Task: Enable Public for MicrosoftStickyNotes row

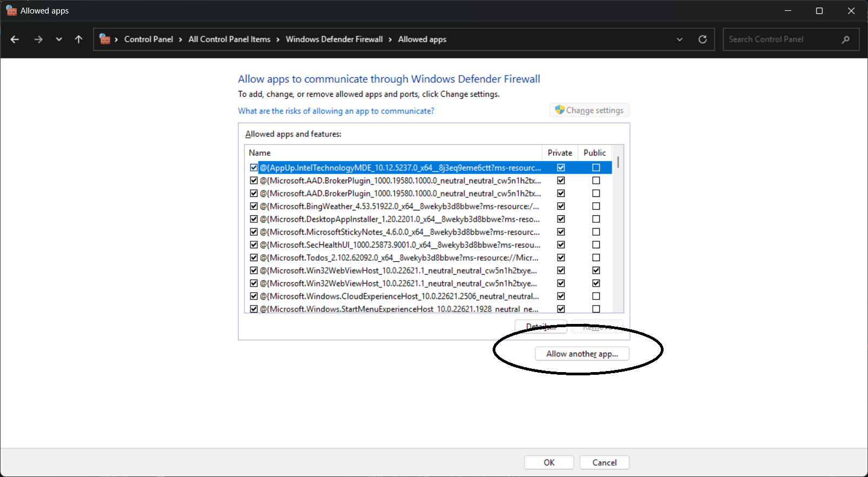Action: tap(596, 232)
